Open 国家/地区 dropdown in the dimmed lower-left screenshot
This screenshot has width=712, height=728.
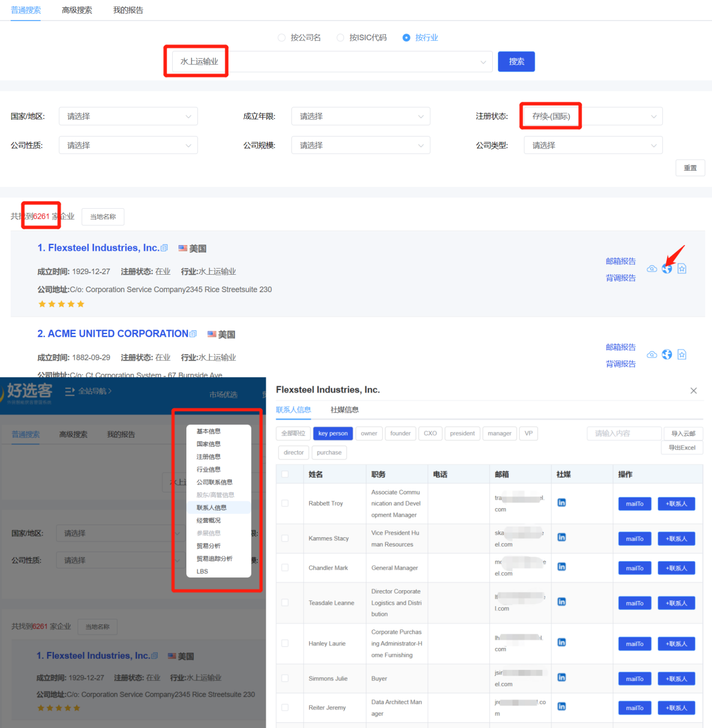pyautogui.click(x=120, y=533)
